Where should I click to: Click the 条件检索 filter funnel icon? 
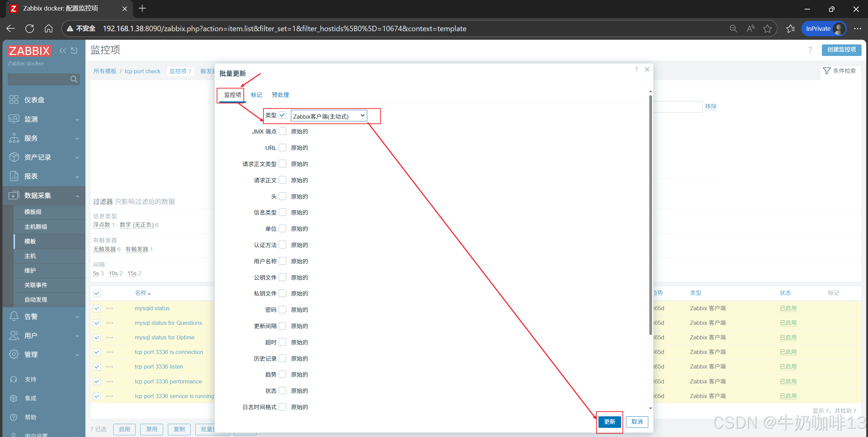coord(827,71)
